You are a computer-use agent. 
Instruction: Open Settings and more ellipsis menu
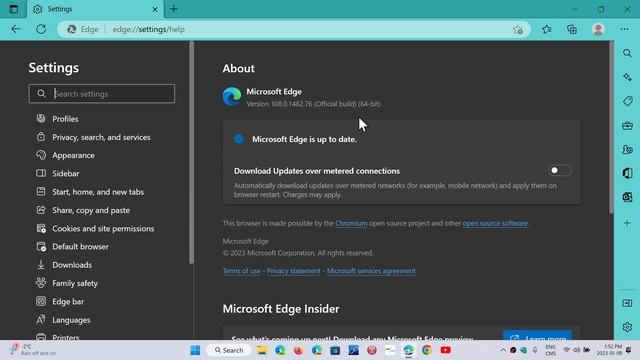pyautogui.click(x=624, y=29)
